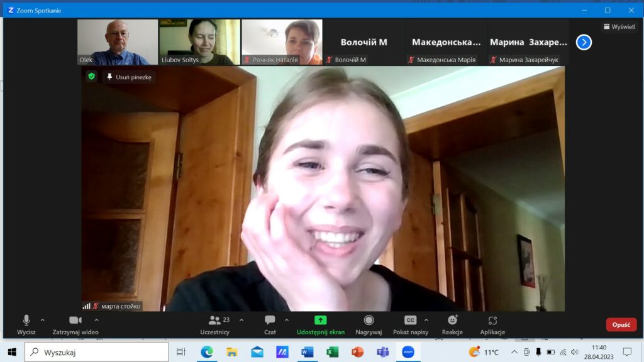This screenshot has width=644, height=362.
Task: Show hidden system tray icons
Action: pos(514,352)
